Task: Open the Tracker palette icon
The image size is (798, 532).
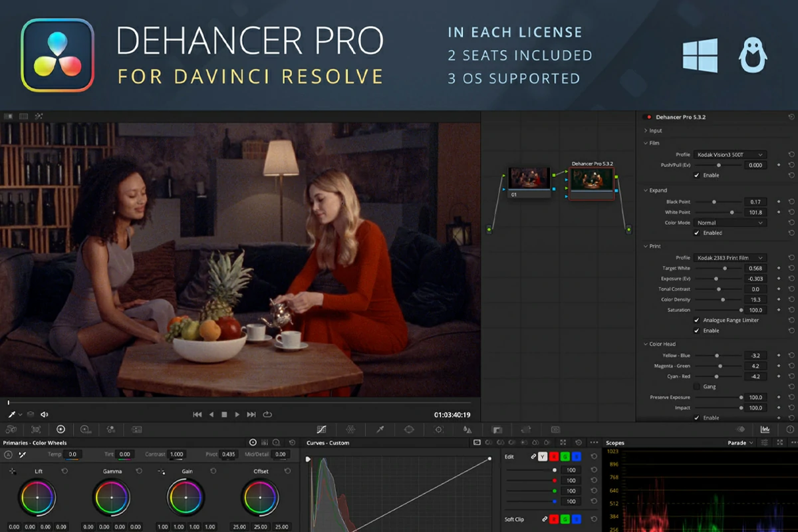Action: [438, 430]
